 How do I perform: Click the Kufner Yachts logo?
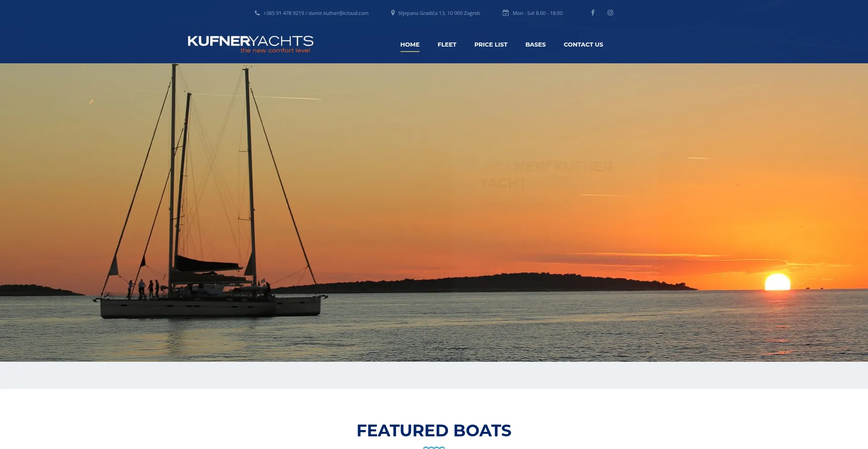coord(250,44)
